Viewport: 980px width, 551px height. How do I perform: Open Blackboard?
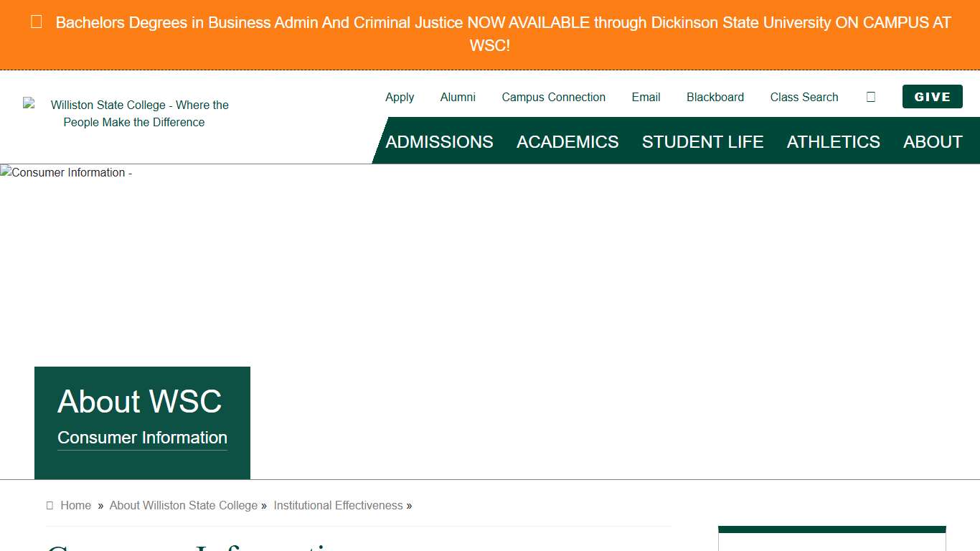(x=715, y=97)
